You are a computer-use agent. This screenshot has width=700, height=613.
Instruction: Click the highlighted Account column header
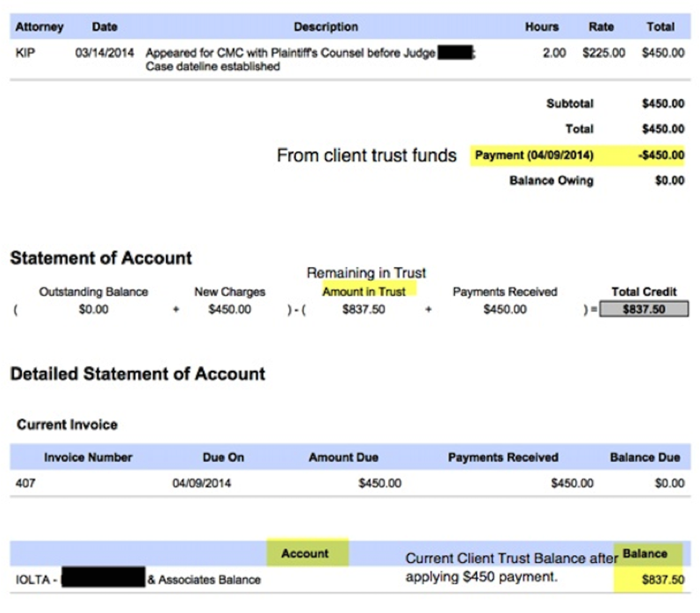click(x=305, y=553)
